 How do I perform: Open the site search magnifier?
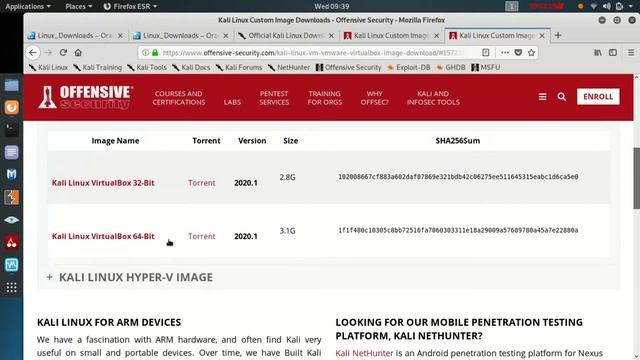[562, 97]
